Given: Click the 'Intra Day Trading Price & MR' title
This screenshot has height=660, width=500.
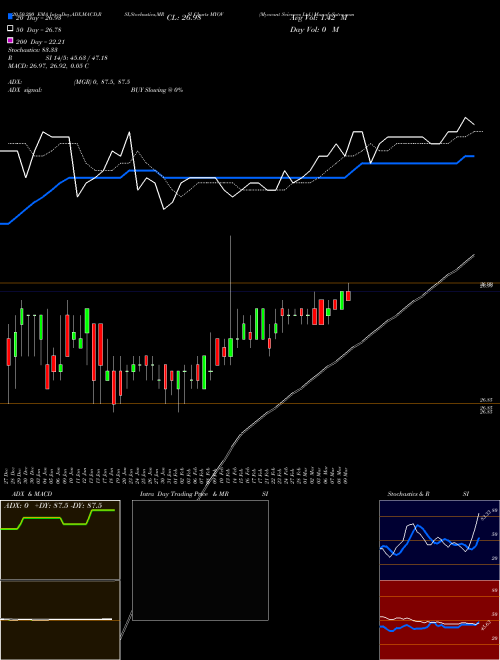Looking at the screenshot, I should click(184, 494).
